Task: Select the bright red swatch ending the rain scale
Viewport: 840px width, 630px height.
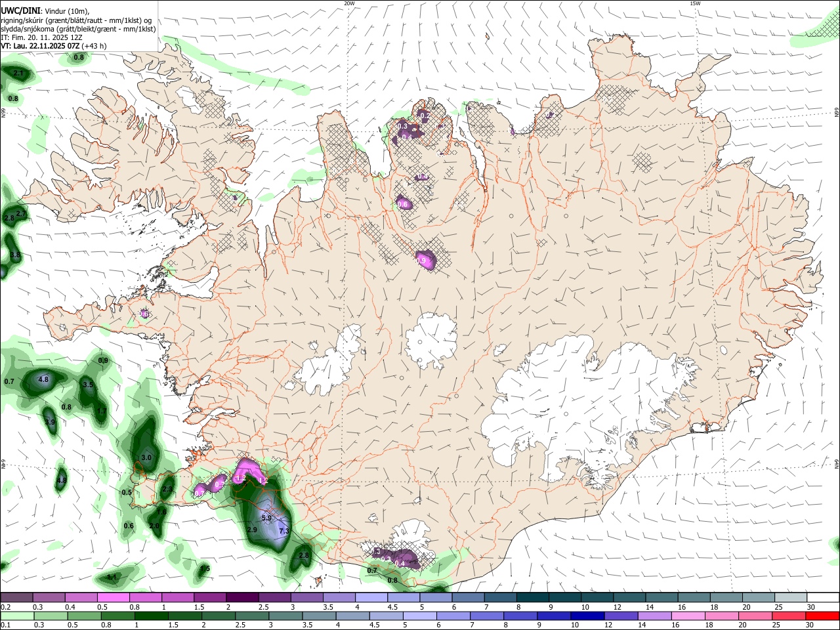Action: [x=822, y=616]
